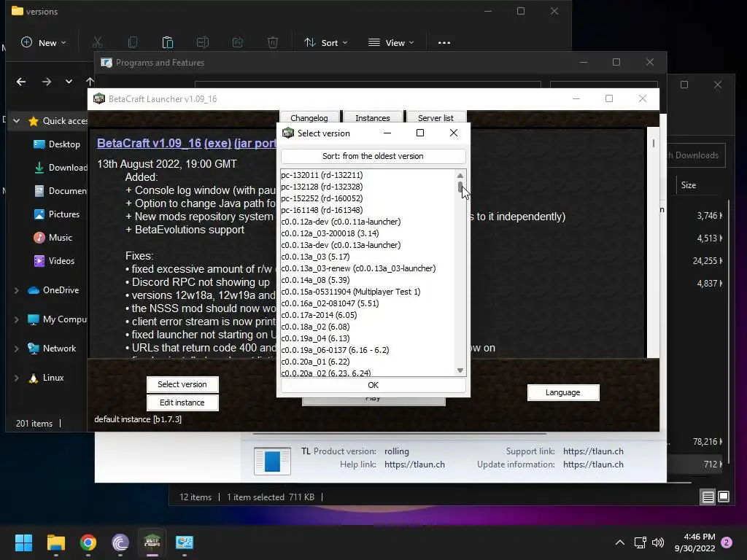Select Music in the navigation pane
747x560 pixels.
pyautogui.click(x=53, y=238)
